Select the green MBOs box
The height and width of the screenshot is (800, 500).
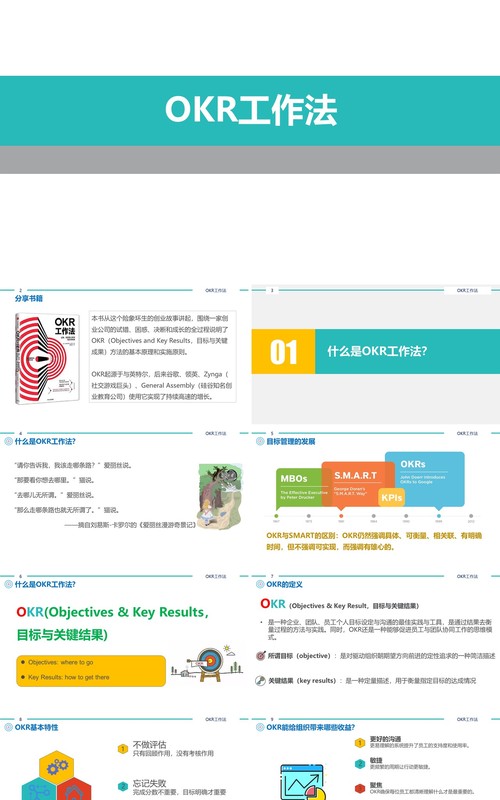click(x=301, y=487)
